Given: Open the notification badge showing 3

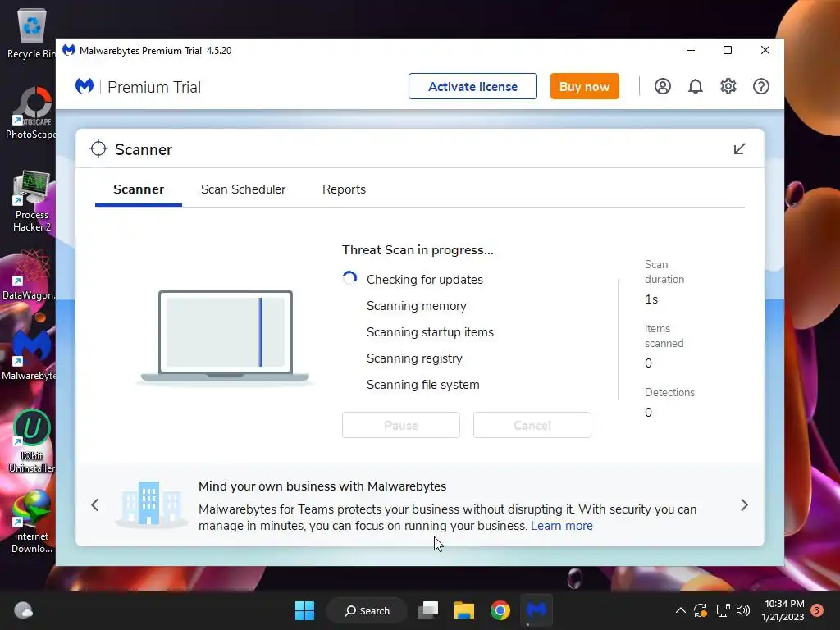Looking at the screenshot, I should (817, 610).
